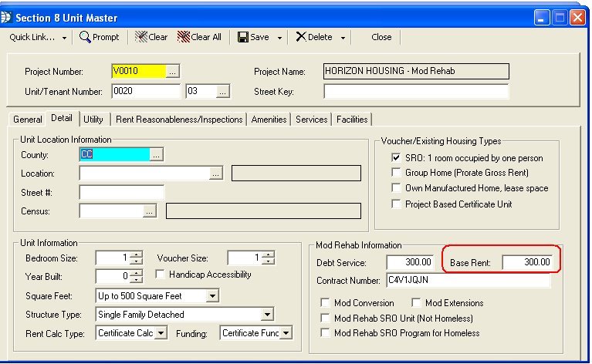
Task: Click into Census field
Action: tap(112, 211)
